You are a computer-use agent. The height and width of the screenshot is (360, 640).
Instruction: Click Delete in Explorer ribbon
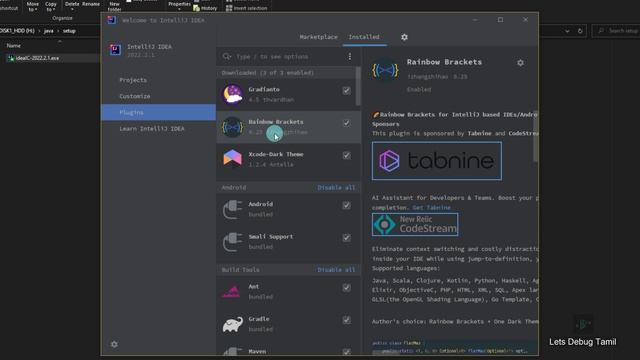[72, 4]
